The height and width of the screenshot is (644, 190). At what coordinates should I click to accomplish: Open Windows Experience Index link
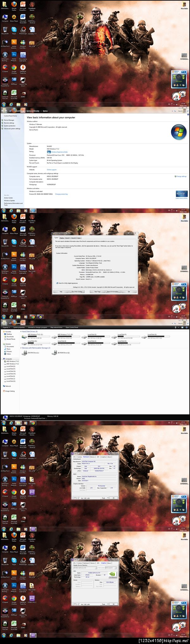pyautogui.click(x=59, y=152)
